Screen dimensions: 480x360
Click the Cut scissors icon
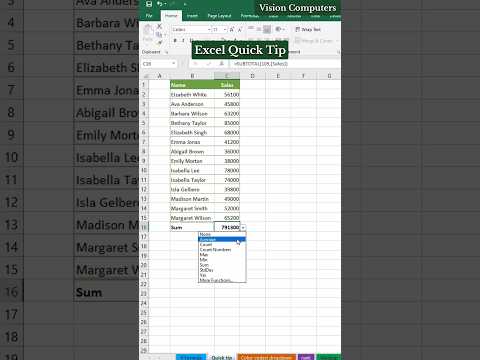(159, 26)
